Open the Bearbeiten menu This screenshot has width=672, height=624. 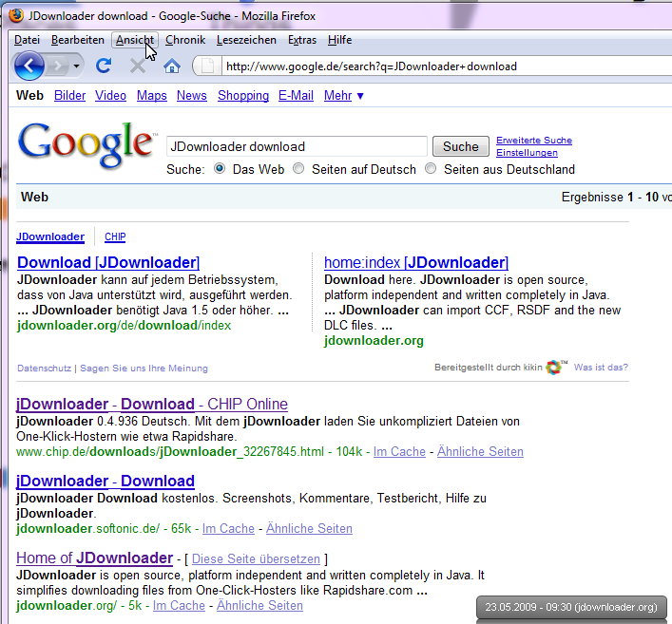[78, 40]
